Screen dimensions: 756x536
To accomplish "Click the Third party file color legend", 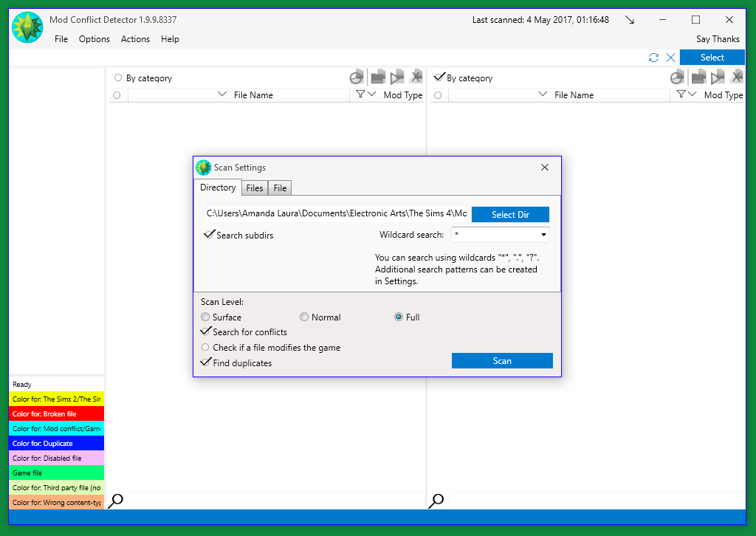I will tap(56, 487).
